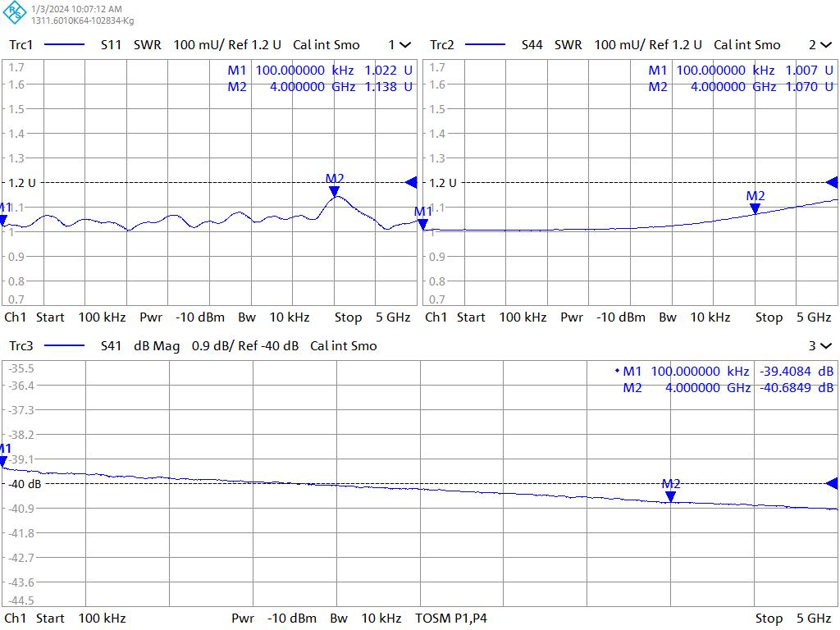Screen dimensions: 840x630
Task: Click the S44 reference line triangle at 1.2 U
Action: [x=832, y=182]
